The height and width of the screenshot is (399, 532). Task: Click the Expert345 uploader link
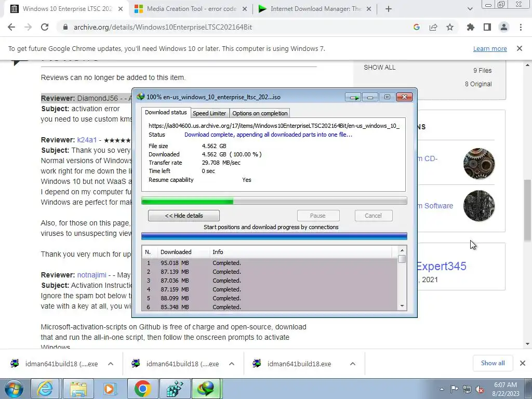point(441,266)
